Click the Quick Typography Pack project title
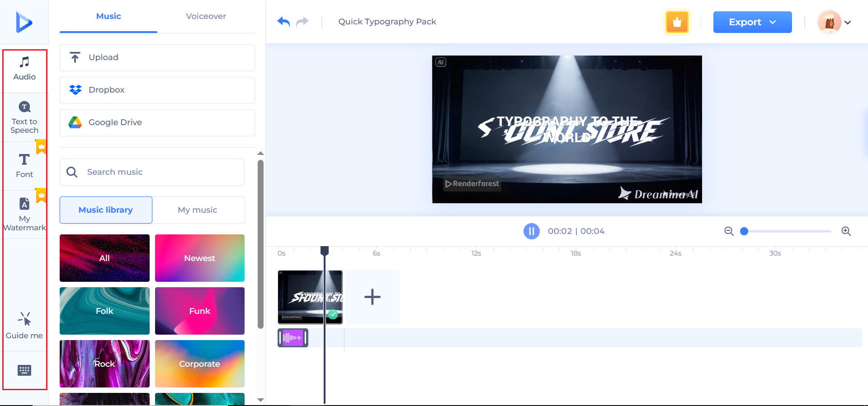This screenshot has height=406, width=868. (387, 22)
